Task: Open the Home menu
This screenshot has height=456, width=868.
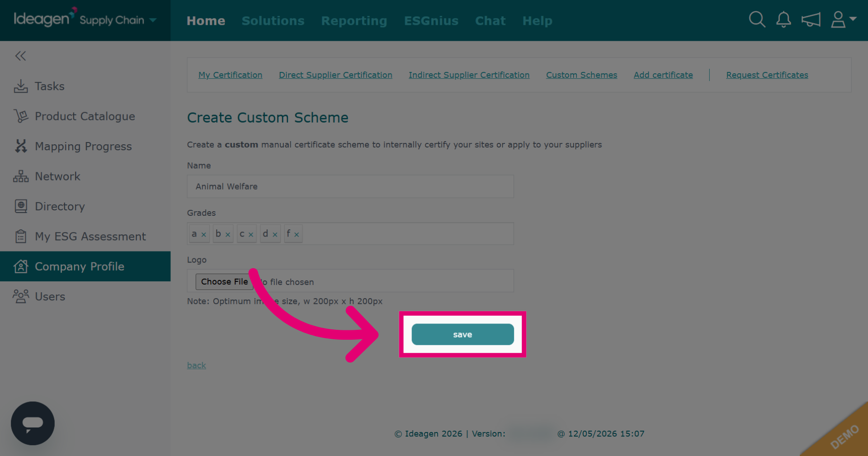Action: pos(206,21)
